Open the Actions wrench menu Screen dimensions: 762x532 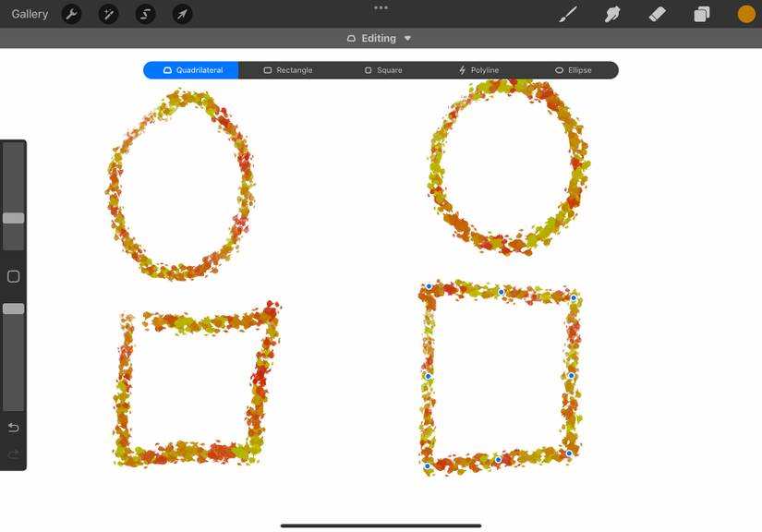click(x=71, y=14)
